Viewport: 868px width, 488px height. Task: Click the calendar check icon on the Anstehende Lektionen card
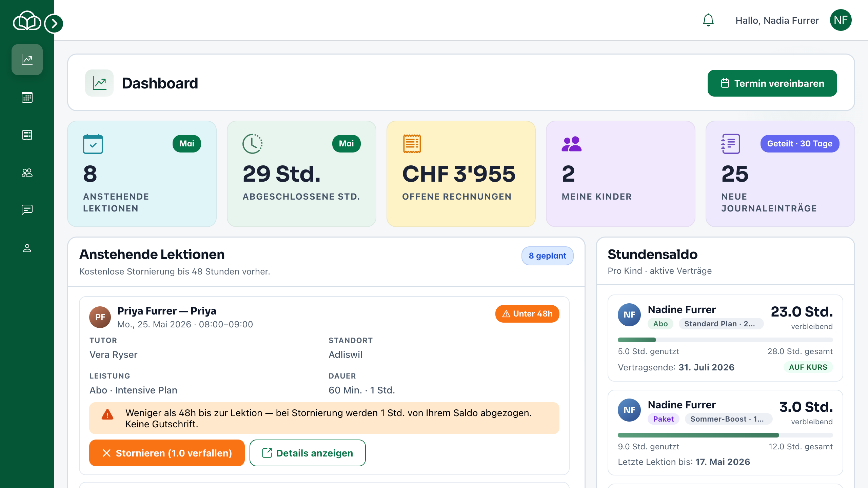coord(93,144)
